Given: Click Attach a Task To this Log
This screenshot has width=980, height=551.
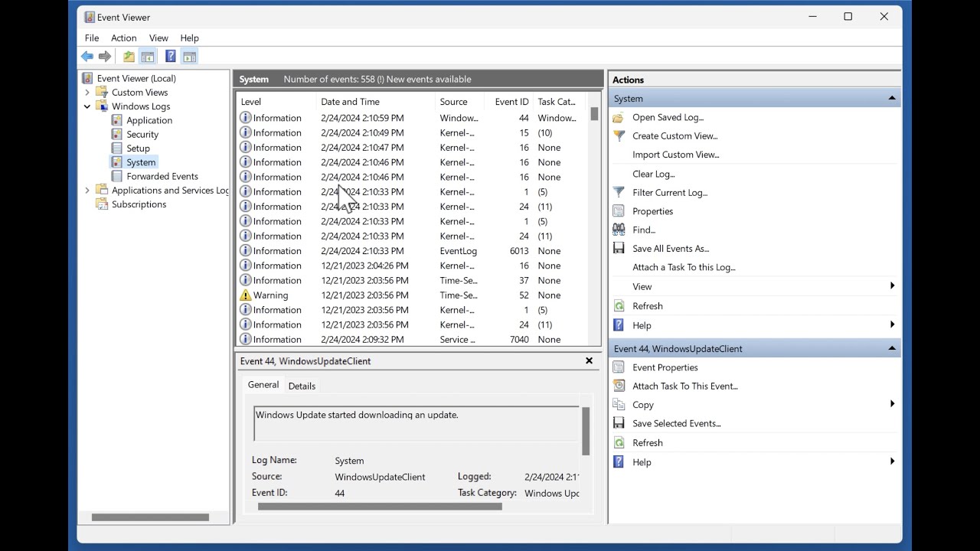Looking at the screenshot, I should coord(684,267).
